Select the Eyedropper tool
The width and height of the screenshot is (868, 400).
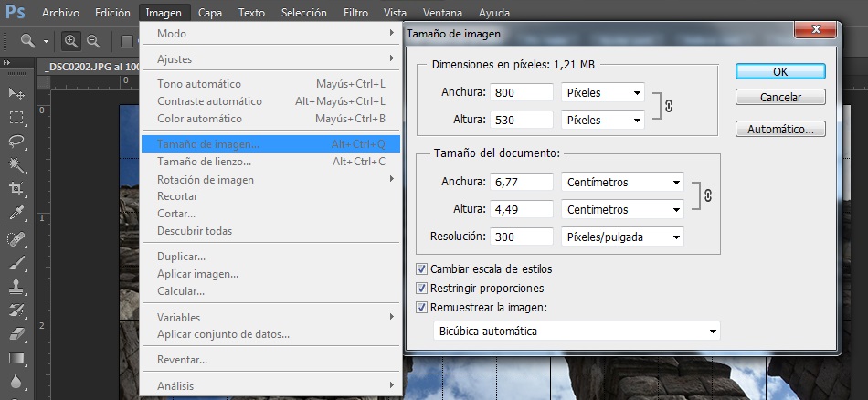(x=16, y=213)
